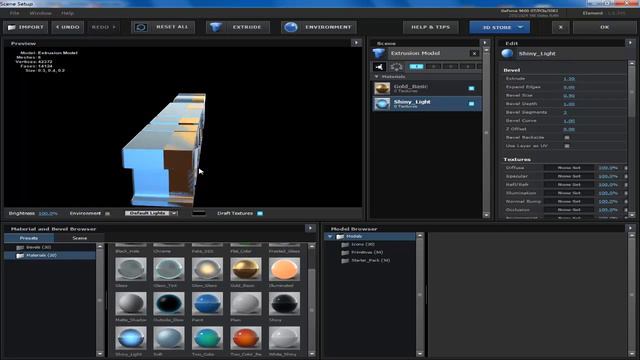
Task: Choose the Illuminated orange material preset
Action: point(284,269)
